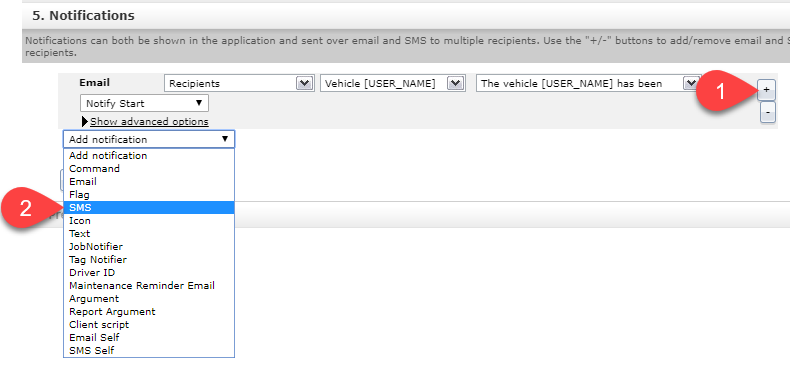Select Email Self from the list
This screenshot has height=370, width=790.
(149, 338)
